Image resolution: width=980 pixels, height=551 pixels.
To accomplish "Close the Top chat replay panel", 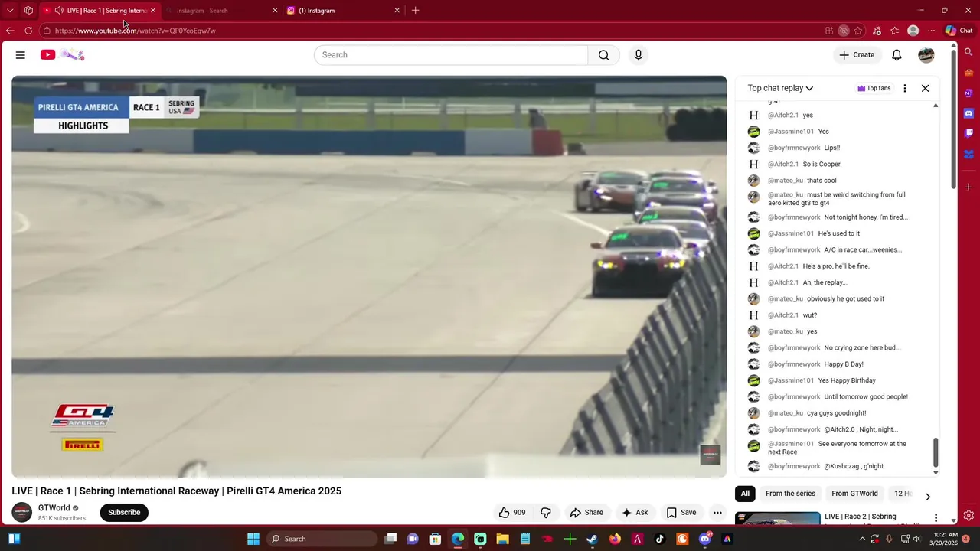I will (925, 88).
